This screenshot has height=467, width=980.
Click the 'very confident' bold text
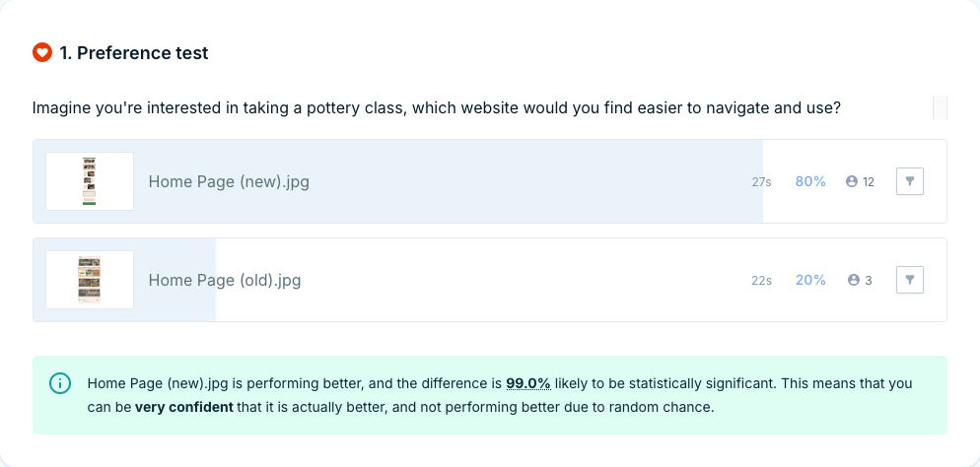pyautogui.click(x=184, y=406)
